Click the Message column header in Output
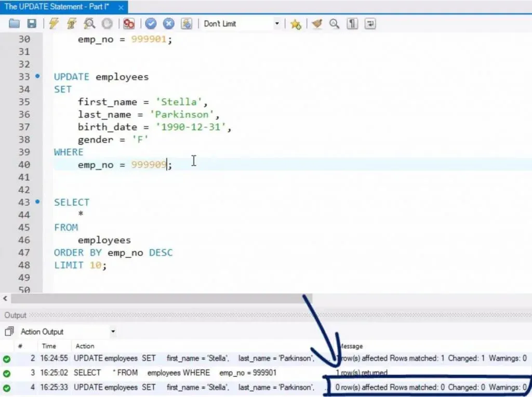Viewport: 532px width, 397px height. tap(350, 346)
